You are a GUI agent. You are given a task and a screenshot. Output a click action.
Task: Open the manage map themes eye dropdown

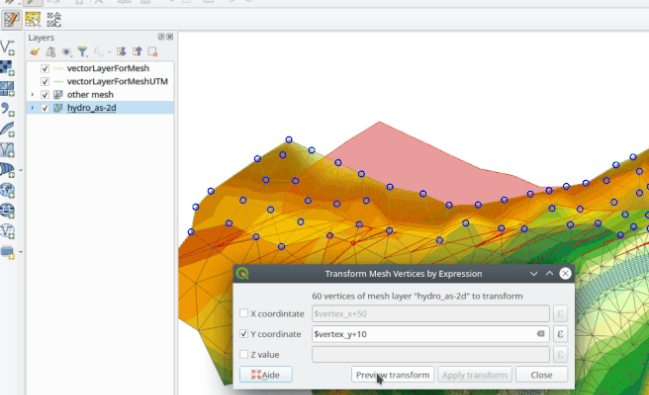pyautogui.click(x=66, y=52)
